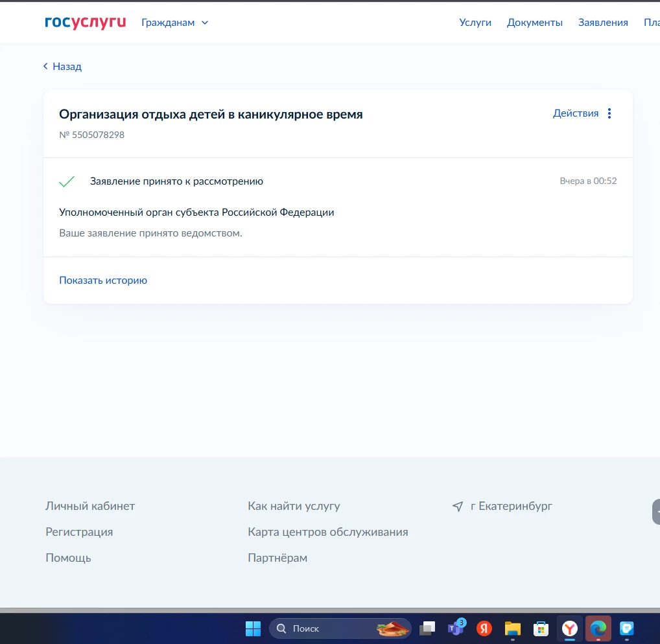Open the Действия dropdown
Viewport: 660px width, 644px height.
pyautogui.click(x=576, y=113)
